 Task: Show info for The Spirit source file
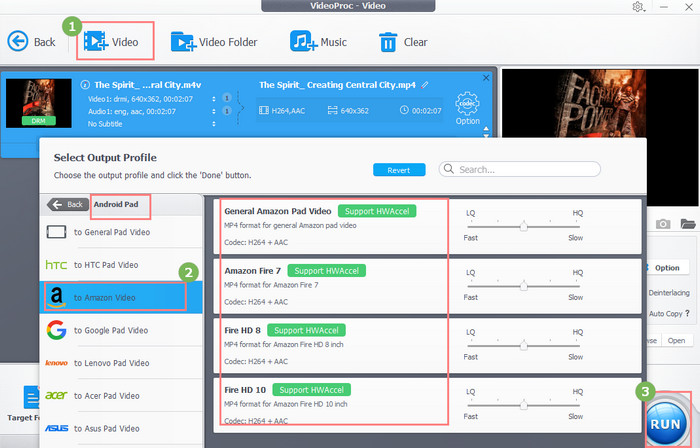(85, 85)
